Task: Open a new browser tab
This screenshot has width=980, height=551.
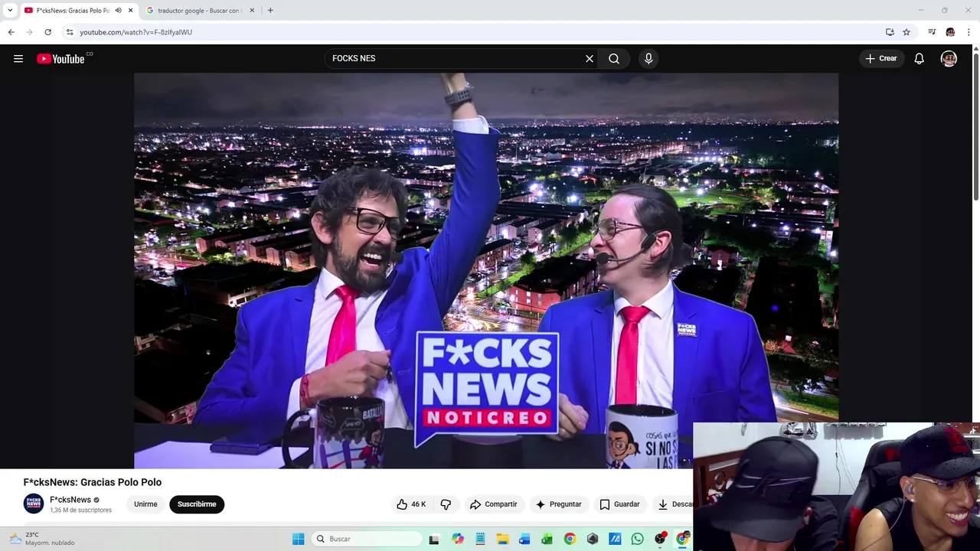Action: tap(270, 11)
